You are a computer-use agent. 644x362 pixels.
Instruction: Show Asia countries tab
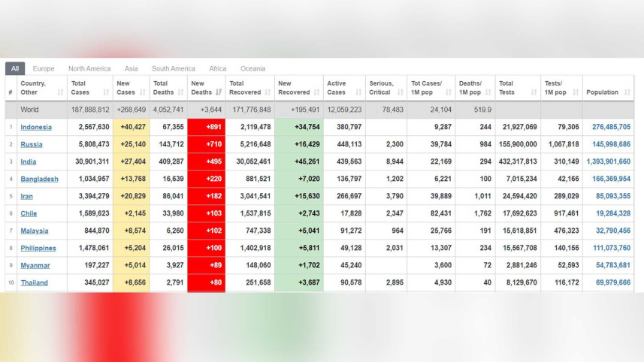131,68
